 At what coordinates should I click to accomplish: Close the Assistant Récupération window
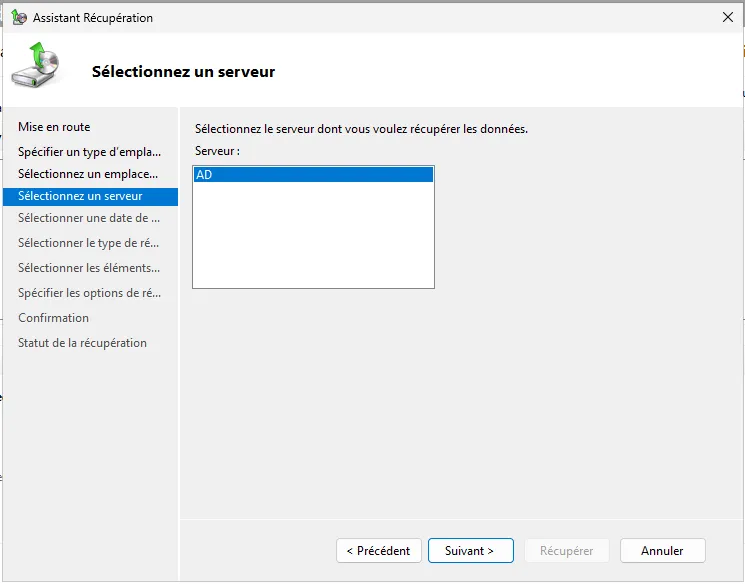point(727,18)
